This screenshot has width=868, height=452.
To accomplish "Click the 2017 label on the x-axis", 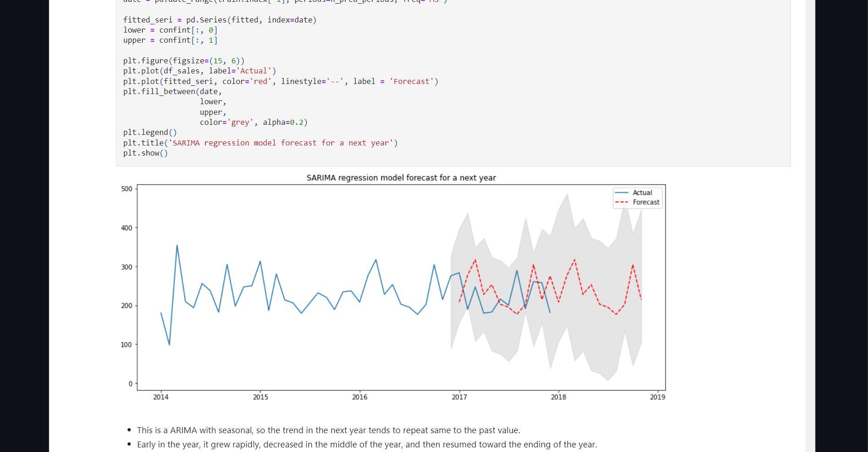I will coord(460,397).
